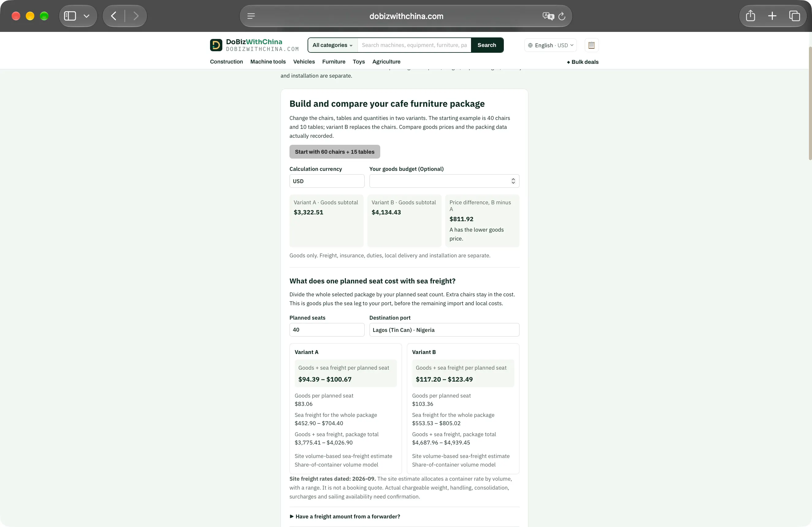Click 'Start with 60 chairs + 15 tables'
Viewport: 812px width, 527px height.
click(x=335, y=152)
